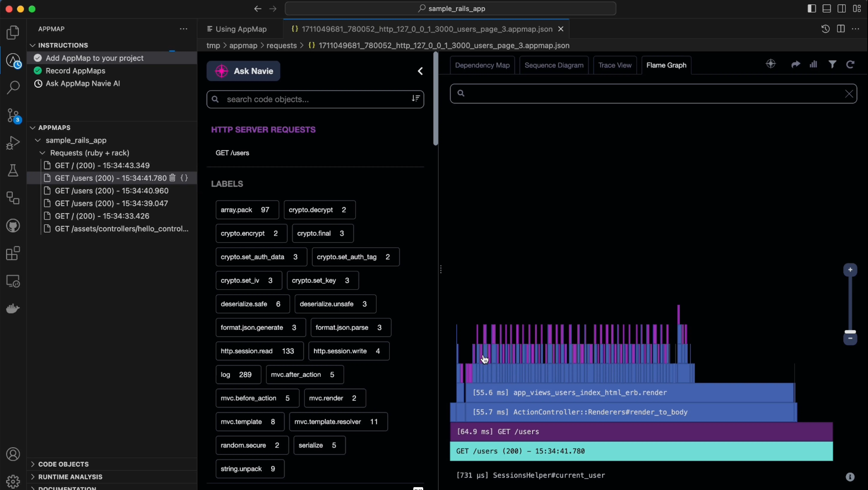Click the flame graph zoom slider handle
This screenshot has width=868, height=490.
(850, 332)
